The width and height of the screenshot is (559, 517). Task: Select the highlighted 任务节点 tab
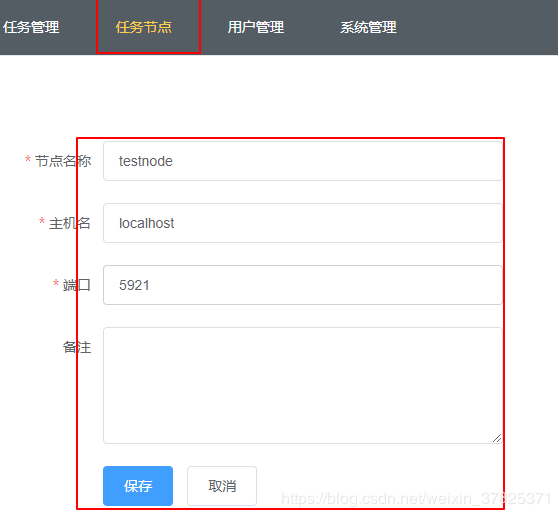[x=144, y=27]
